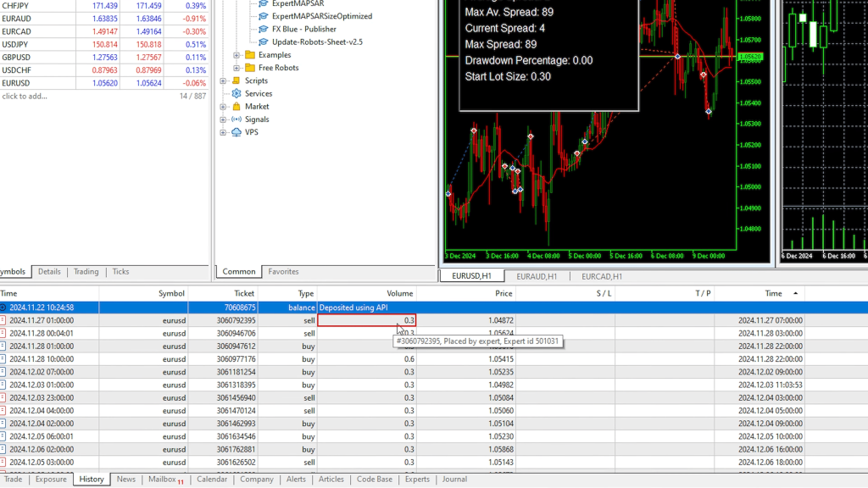Click the Free Robots folder icon

[x=250, y=68]
